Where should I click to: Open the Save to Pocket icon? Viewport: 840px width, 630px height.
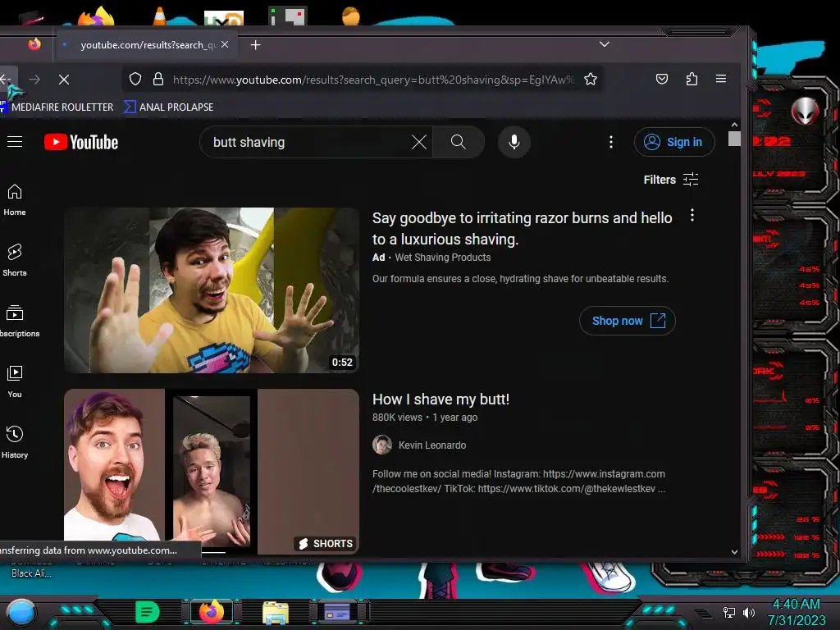tap(662, 80)
